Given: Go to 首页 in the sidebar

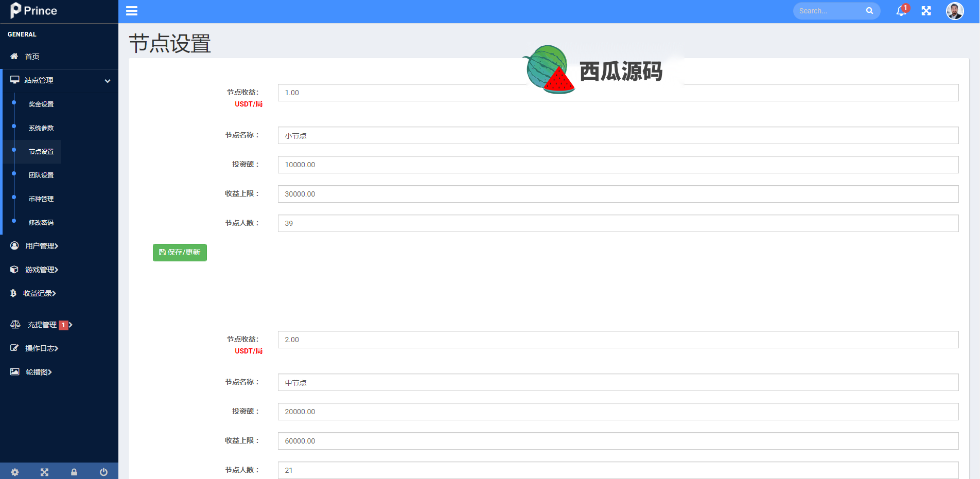Looking at the screenshot, I should click(x=32, y=57).
